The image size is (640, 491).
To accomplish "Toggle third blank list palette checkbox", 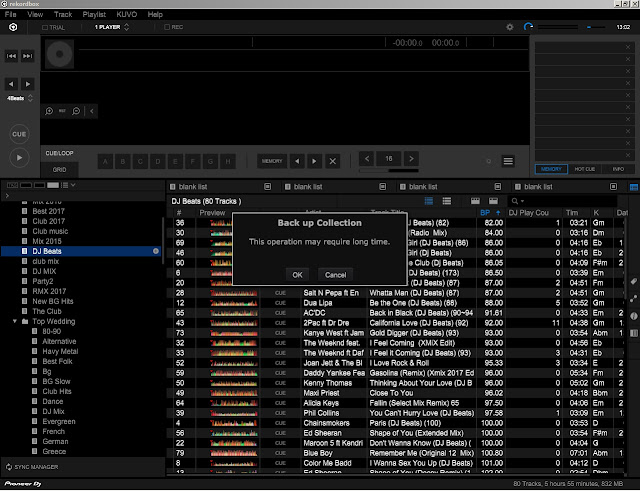I will point(498,187).
